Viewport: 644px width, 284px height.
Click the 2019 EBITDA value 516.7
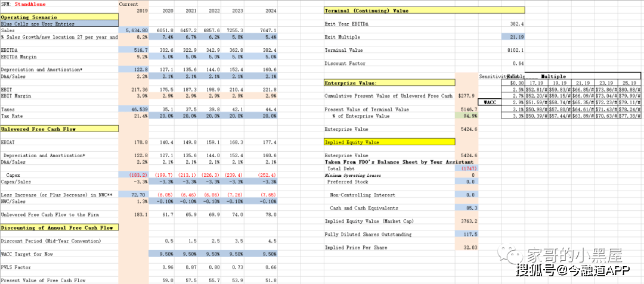coord(134,50)
